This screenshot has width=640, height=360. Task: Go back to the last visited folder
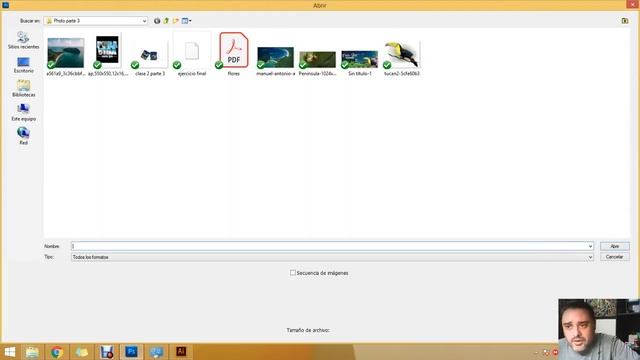157,21
